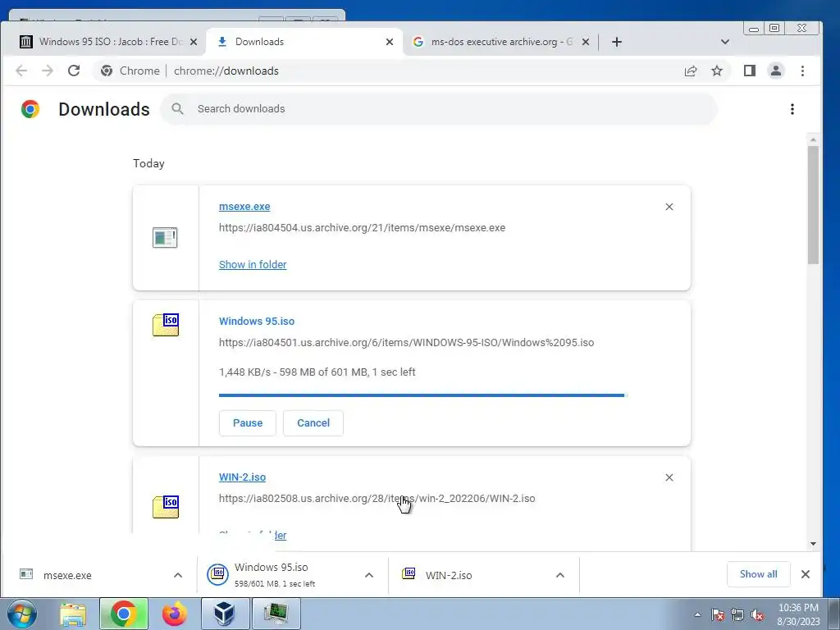Click the Windows 95.iso download progress bar

[423, 395]
